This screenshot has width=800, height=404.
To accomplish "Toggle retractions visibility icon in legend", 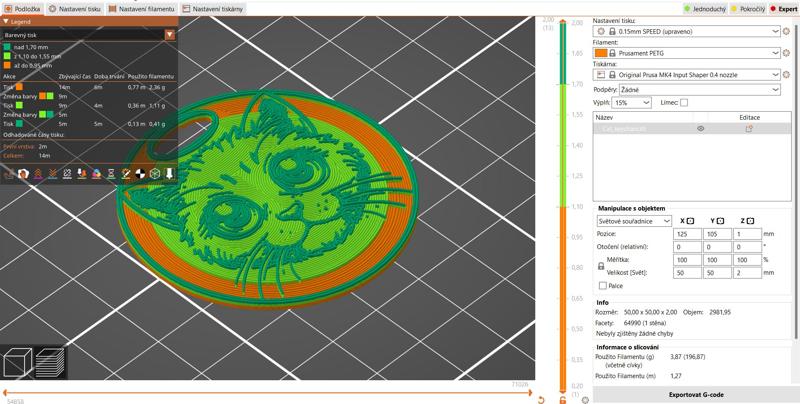I will point(38,174).
